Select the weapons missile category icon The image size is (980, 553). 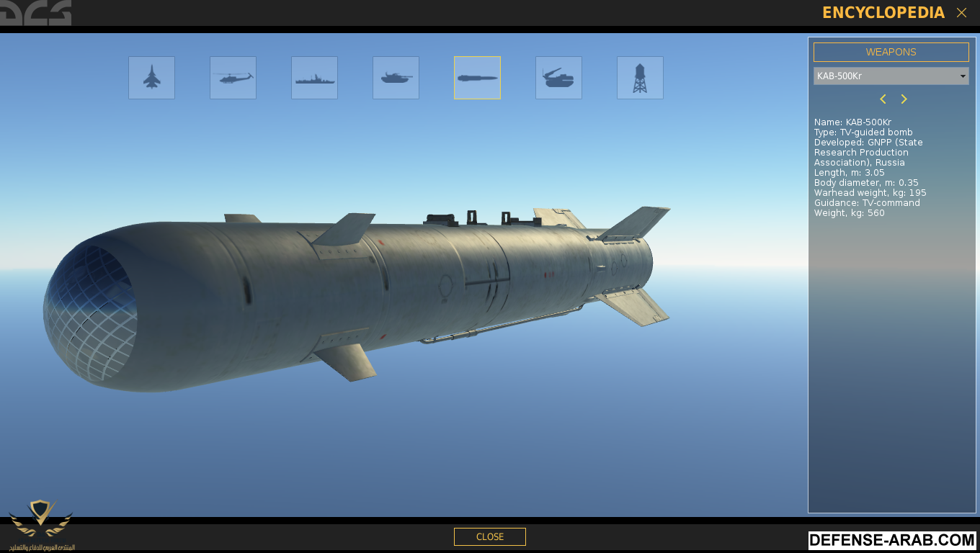click(x=477, y=78)
